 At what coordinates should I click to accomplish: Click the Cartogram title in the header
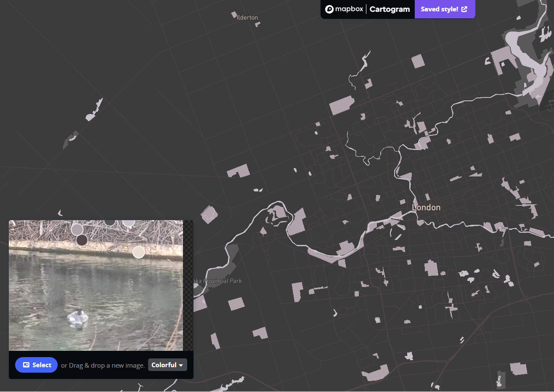pos(389,9)
